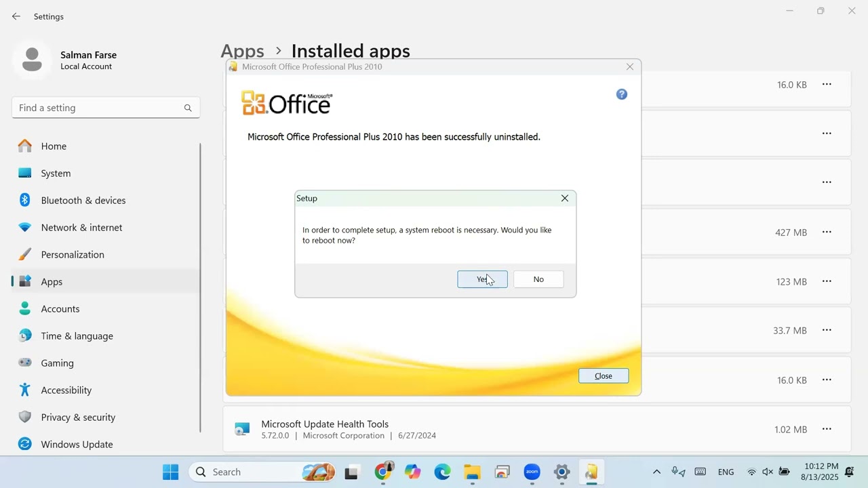Open Network & internet settings
Screen dimensions: 868x488
[106, 227]
